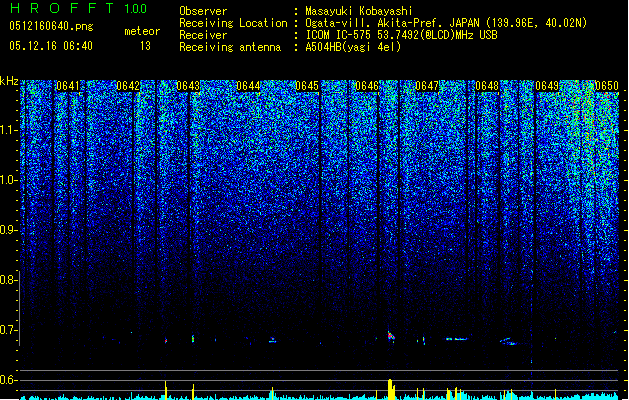Image resolution: width=629 pixels, height=400 pixels.
Task: Click the yellow level bar below 0643
Action: 193,392
